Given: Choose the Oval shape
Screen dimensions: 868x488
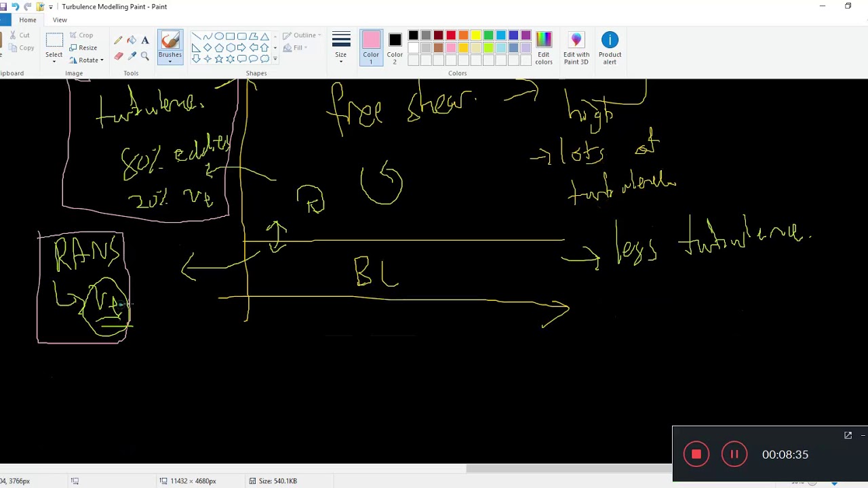Looking at the screenshot, I should coord(219,36).
